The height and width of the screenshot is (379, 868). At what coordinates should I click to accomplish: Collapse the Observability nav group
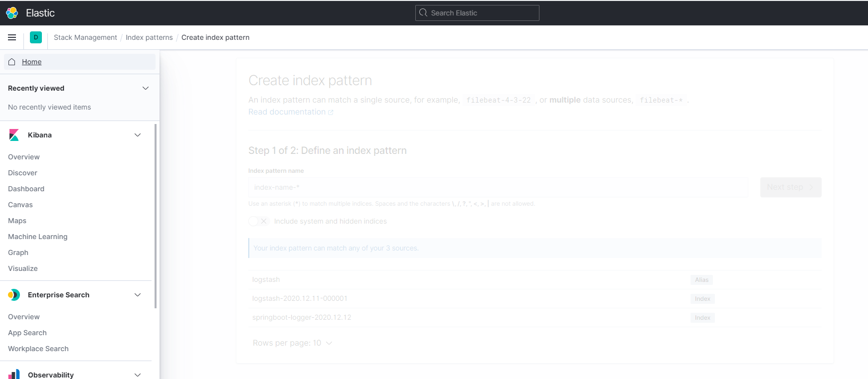point(138,375)
